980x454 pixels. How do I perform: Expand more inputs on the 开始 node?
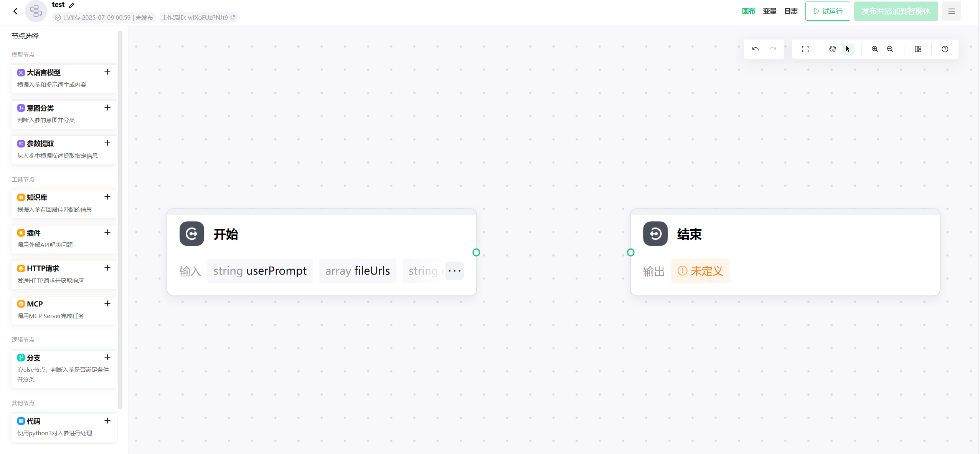pyautogui.click(x=455, y=271)
